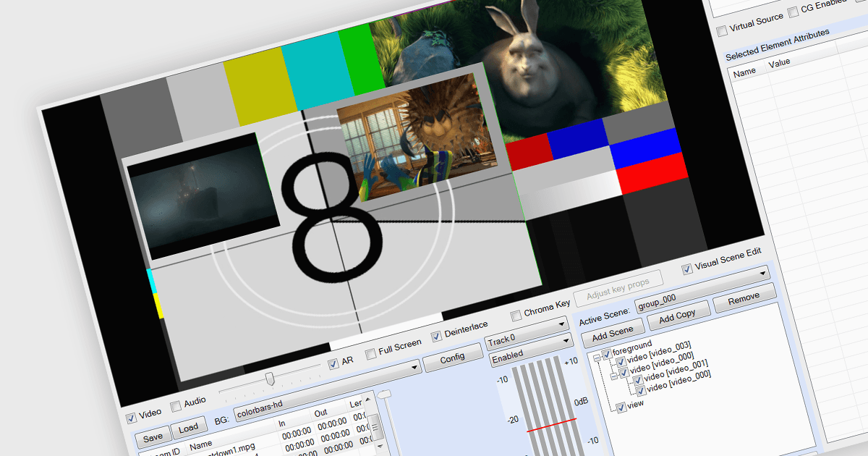
Task: Toggle the Deinterlace checkbox
Action: [x=437, y=336]
